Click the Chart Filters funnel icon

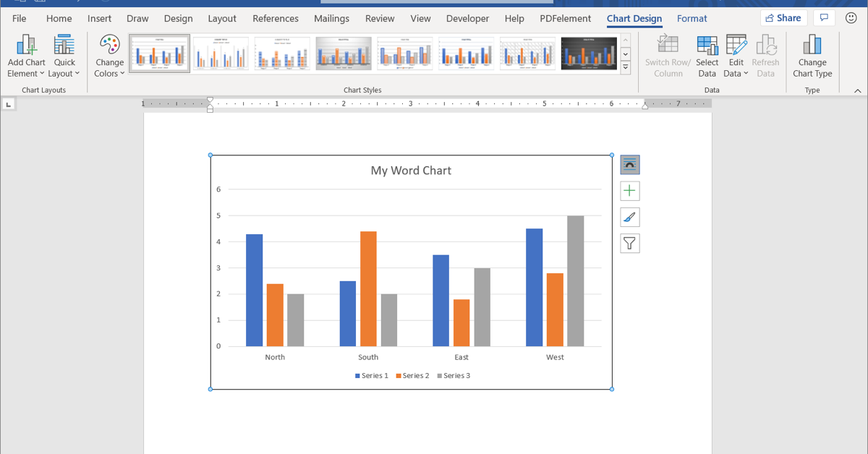630,244
